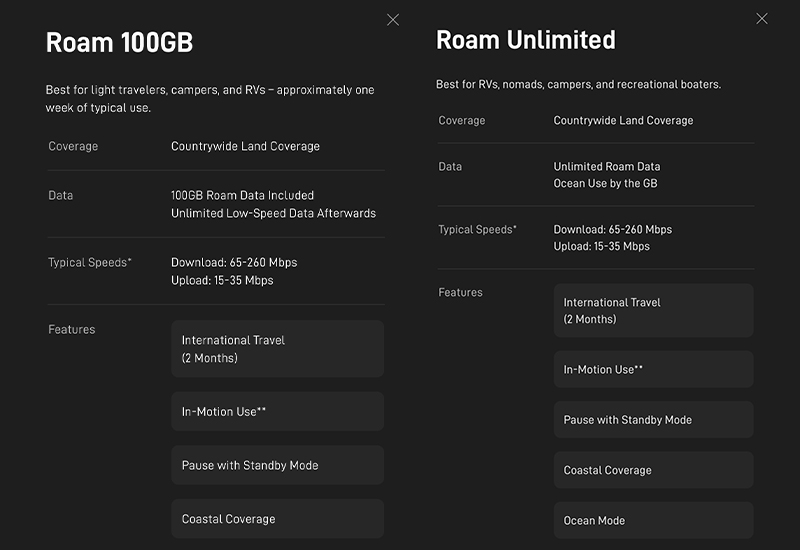The height and width of the screenshot is (550, 800).
Task: Click "Ocean Use by the GB" text
Action: 605,184
